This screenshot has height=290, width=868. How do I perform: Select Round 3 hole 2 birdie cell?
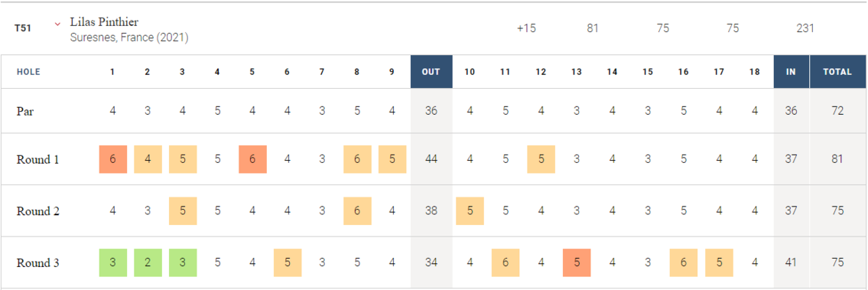[x=148, y=263]
